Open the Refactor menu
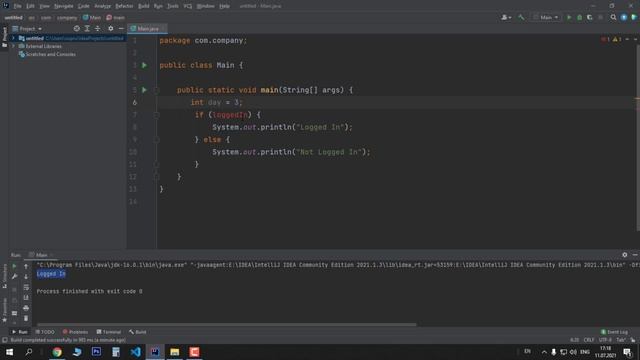Viewport: 640px width, 360px height. tap(124, 6)
